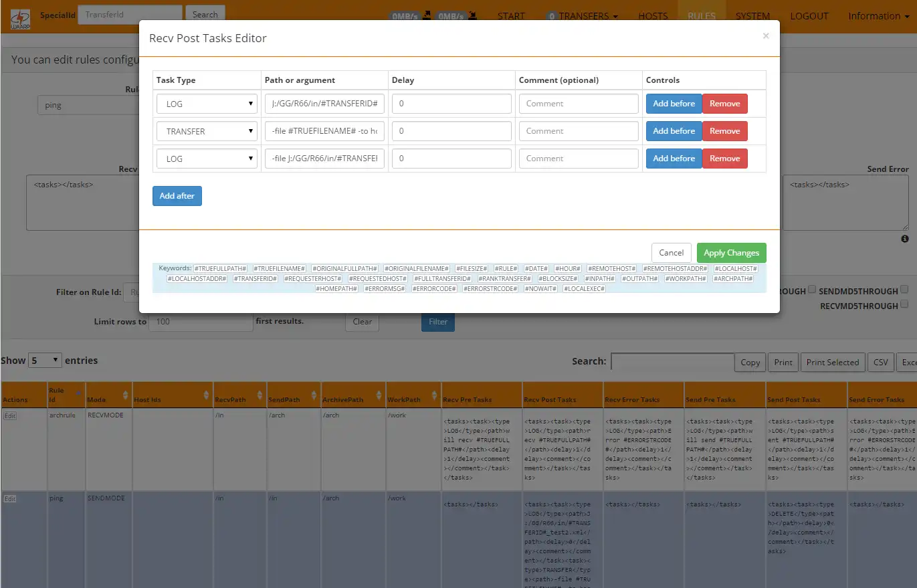This screenshot has height=588, width=917.
Task: Click the info icon below Send Error box
Action: pyautogui.click(x=905, y=239)
